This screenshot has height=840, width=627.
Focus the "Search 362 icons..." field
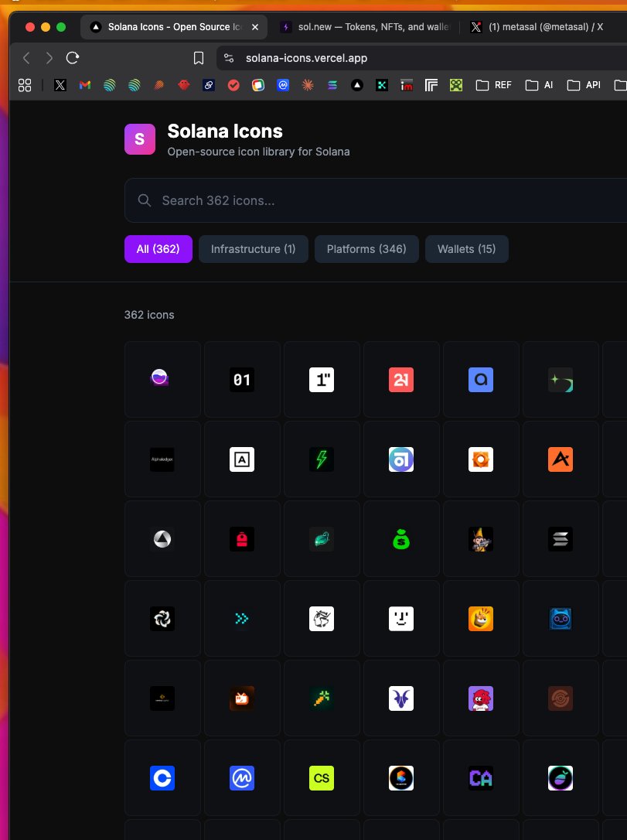[376, 200]
